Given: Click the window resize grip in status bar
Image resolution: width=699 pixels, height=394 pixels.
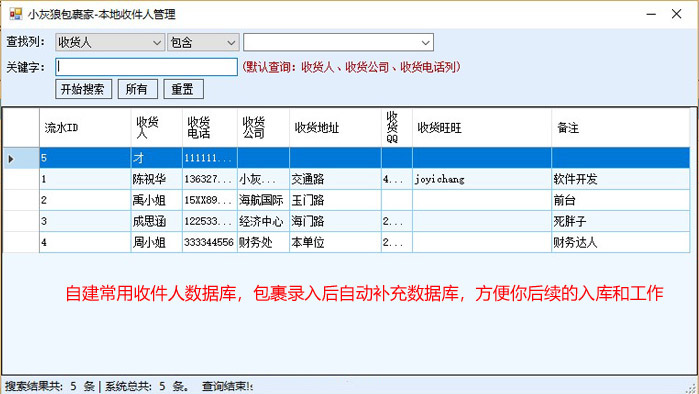Looking at the screenshot, I should pyautogui.click(x=692, y=388).
